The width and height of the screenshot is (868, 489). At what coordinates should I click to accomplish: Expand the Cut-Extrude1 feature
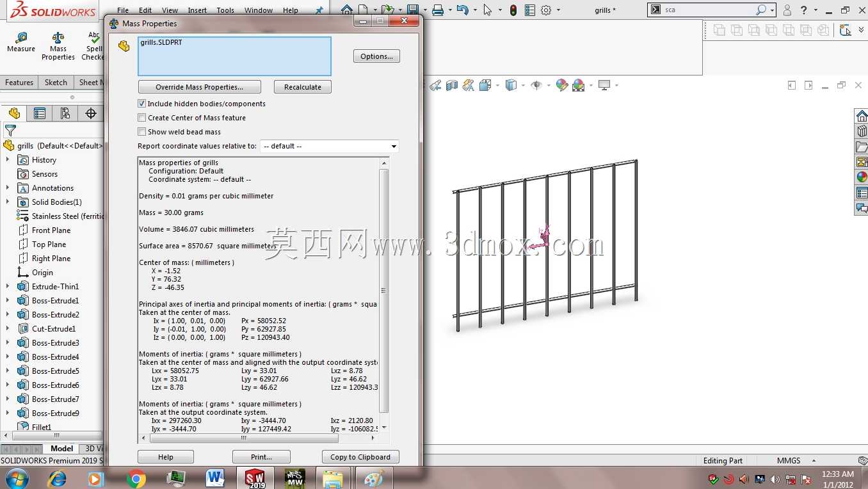tap(8, 329)
